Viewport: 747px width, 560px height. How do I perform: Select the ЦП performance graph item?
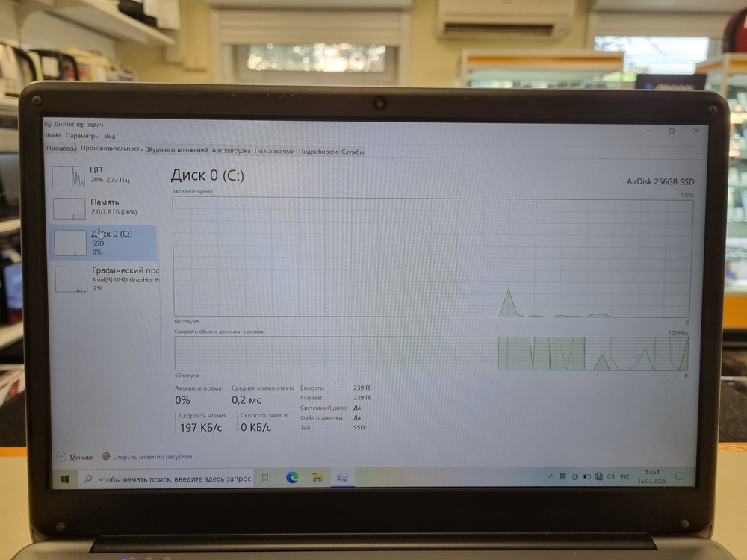point(104,176)
